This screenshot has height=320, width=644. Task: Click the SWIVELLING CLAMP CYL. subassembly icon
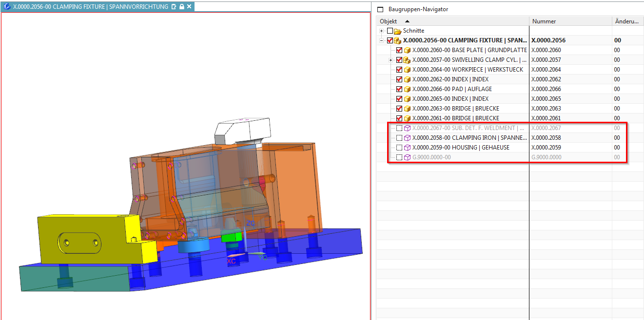tap(407, 60)
